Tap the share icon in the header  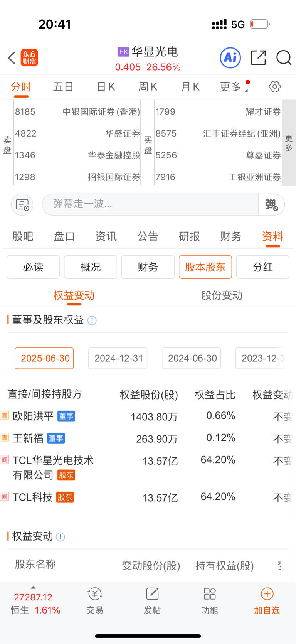click(258, 58)
